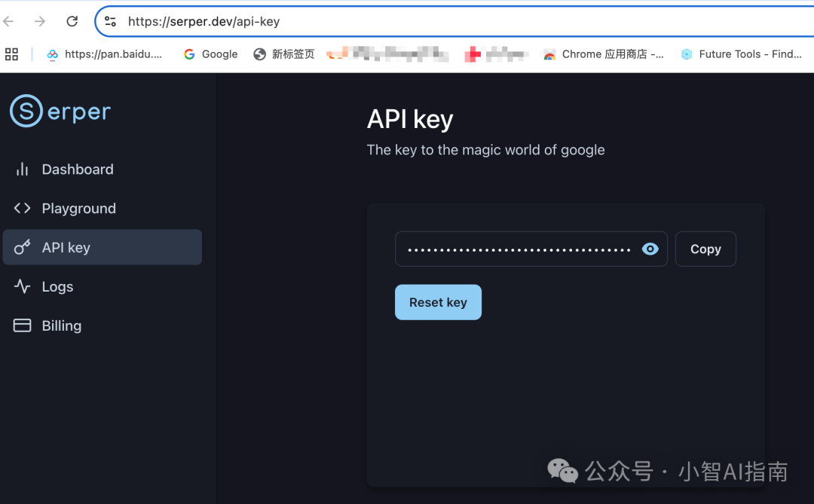Click the Logs activity pulse icon

click(x=23, y=287)
